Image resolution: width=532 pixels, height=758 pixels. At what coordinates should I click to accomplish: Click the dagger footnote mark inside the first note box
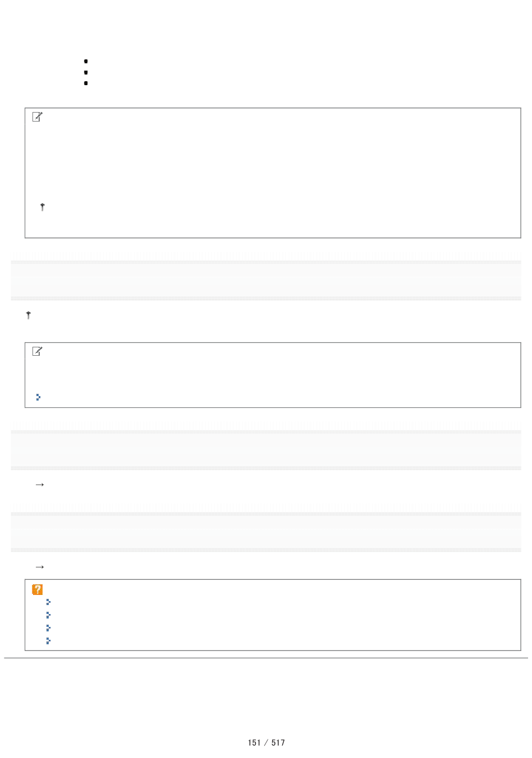(43, 207)
